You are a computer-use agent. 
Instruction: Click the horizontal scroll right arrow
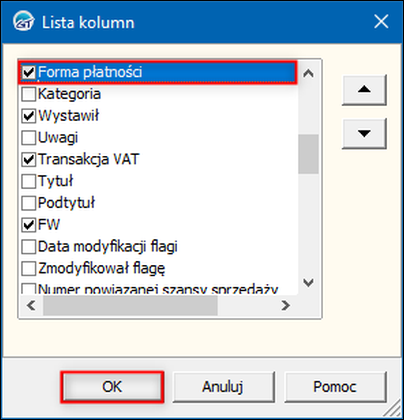coord(286,305)
